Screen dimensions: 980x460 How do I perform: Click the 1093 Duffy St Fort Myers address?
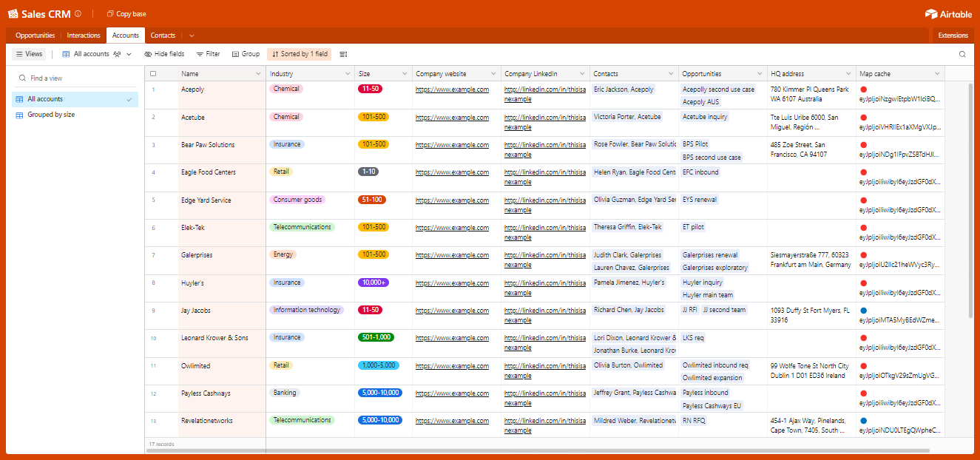point(811,315)
